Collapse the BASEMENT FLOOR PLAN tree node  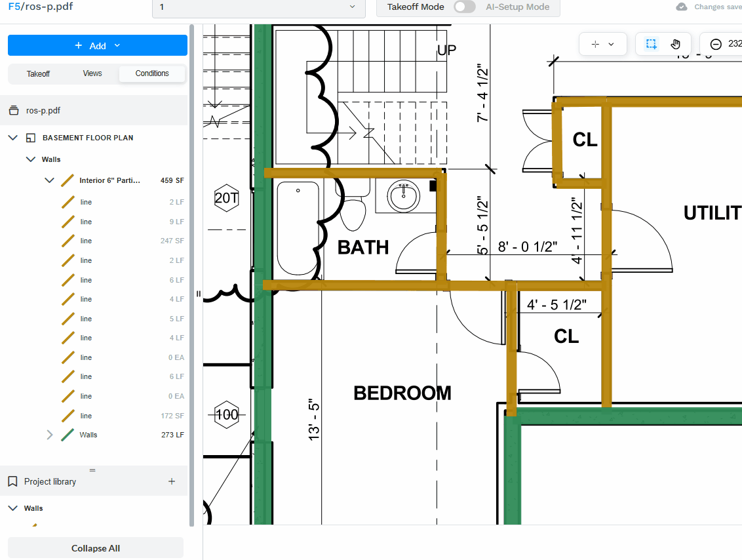12,138
